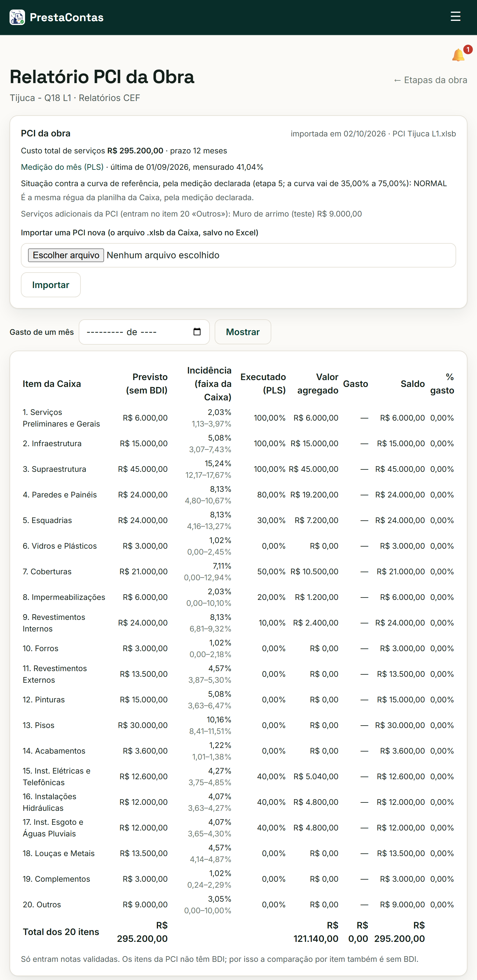Select row 12. Pinturas

point(238,700)
